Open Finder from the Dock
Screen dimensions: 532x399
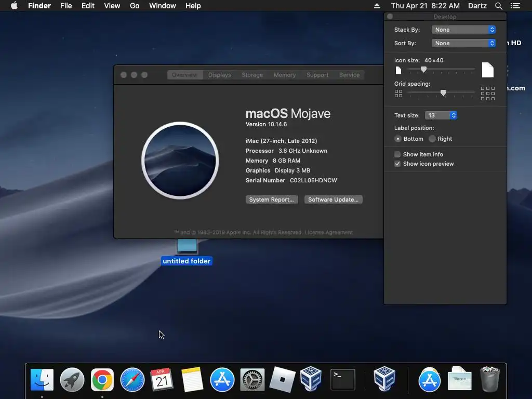[42, 380]
